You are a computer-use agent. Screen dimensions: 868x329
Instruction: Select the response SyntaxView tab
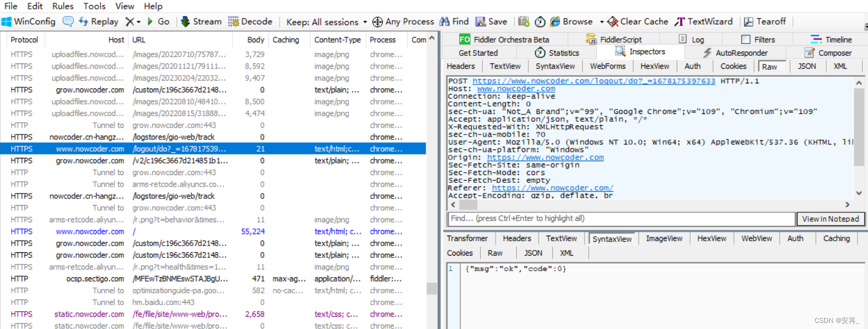pos(612,239)
